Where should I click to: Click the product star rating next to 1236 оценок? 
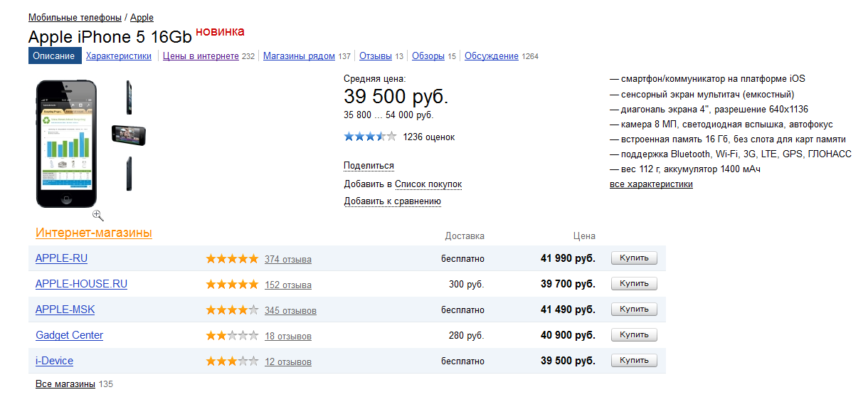click(x=370, y=137)
